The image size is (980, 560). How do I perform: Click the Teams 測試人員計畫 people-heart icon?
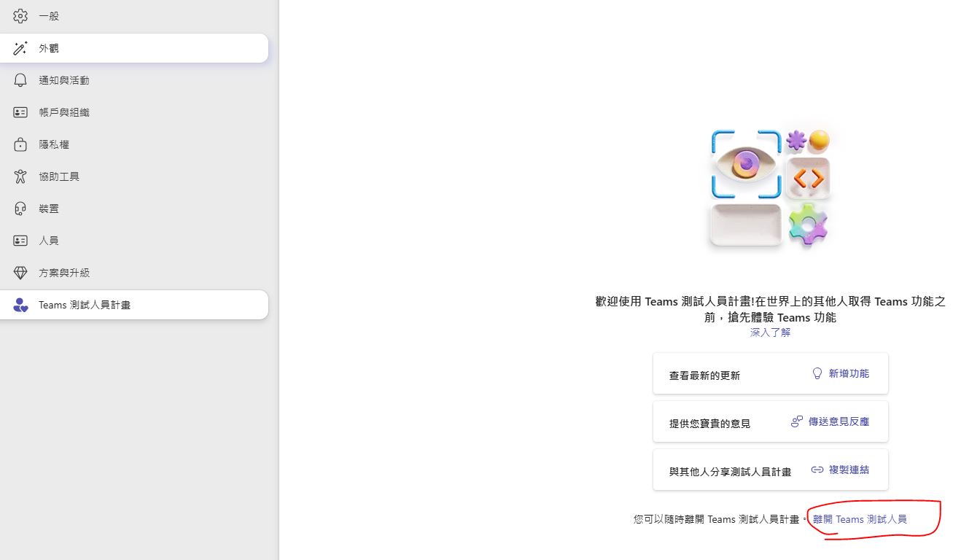[20, 305]
